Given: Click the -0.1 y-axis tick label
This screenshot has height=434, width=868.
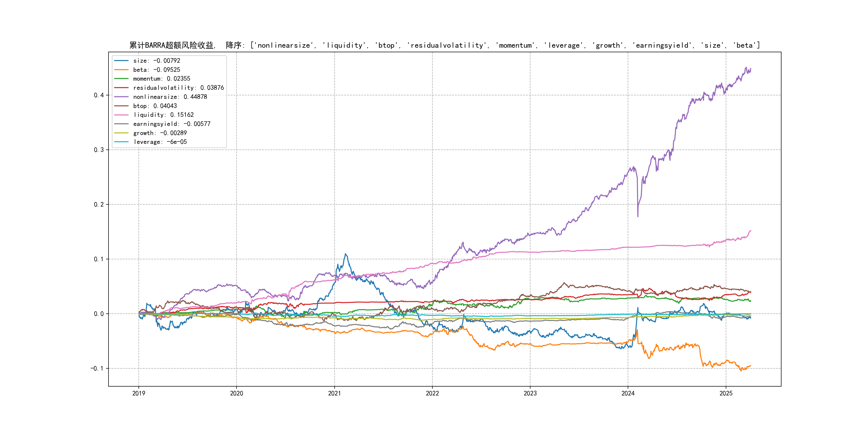Looking at the screenshot, I should [97, 368].
